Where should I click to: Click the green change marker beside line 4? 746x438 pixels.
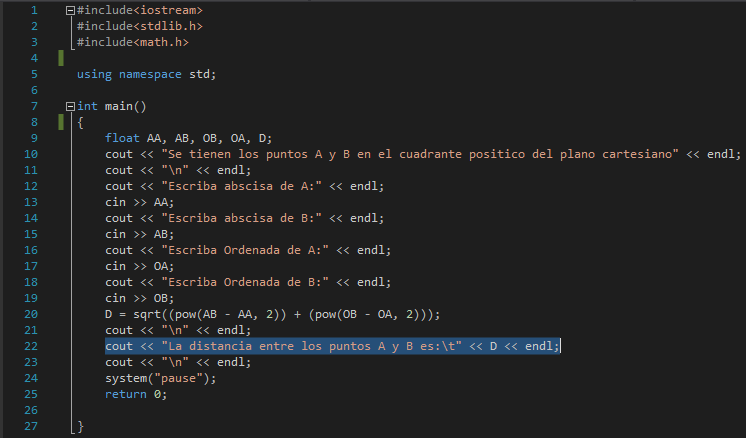61,58
